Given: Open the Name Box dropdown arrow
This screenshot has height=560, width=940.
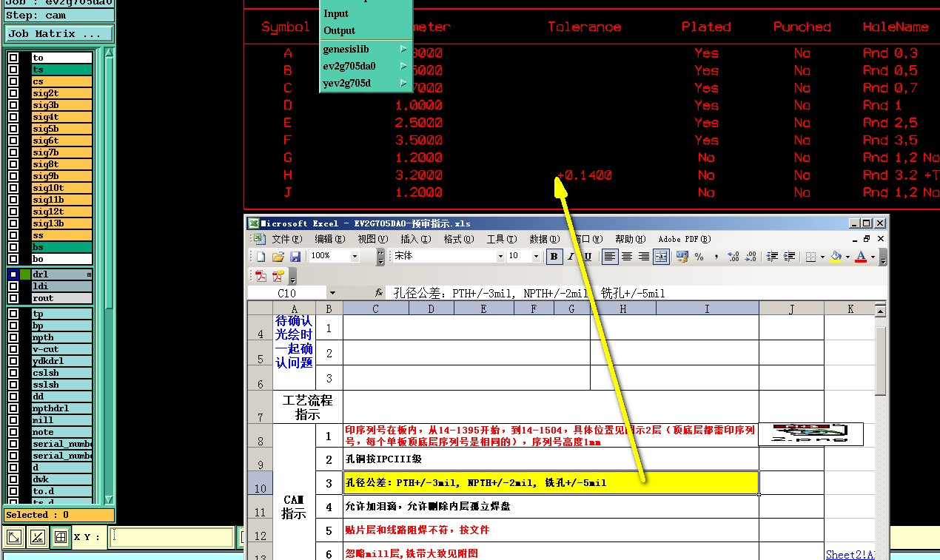Looking at the screenshot, I should [x=332, y=294].
